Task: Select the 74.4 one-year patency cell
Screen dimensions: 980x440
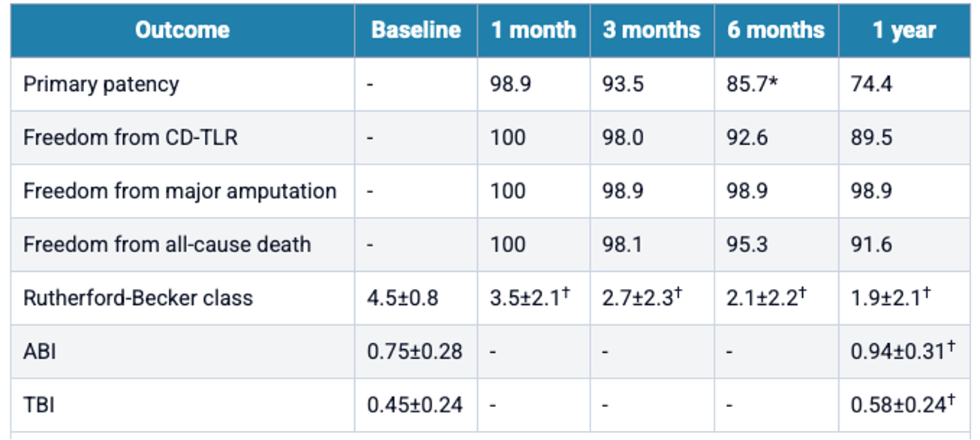Action: click(871, 84)
